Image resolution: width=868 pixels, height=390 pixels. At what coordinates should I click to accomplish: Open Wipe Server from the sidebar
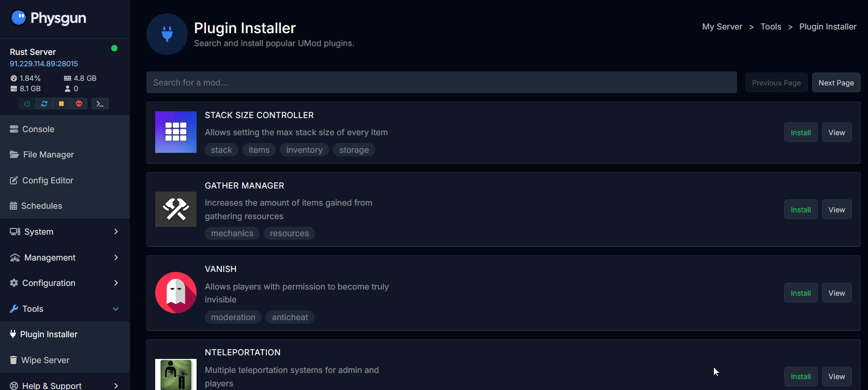click(x=45, y=360)
